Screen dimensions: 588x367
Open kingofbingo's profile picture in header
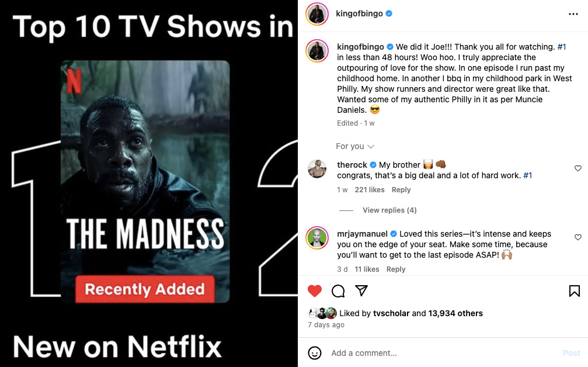click(317, 14)
